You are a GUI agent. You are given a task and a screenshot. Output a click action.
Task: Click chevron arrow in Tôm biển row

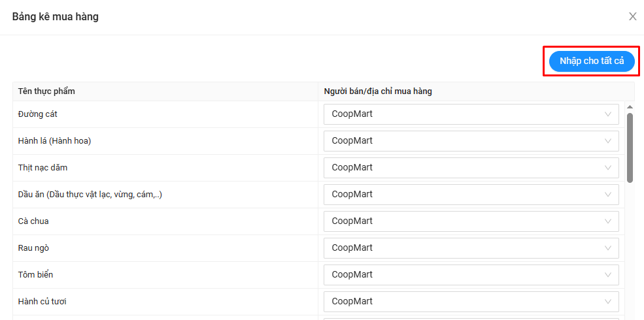[x=608, y=275]
